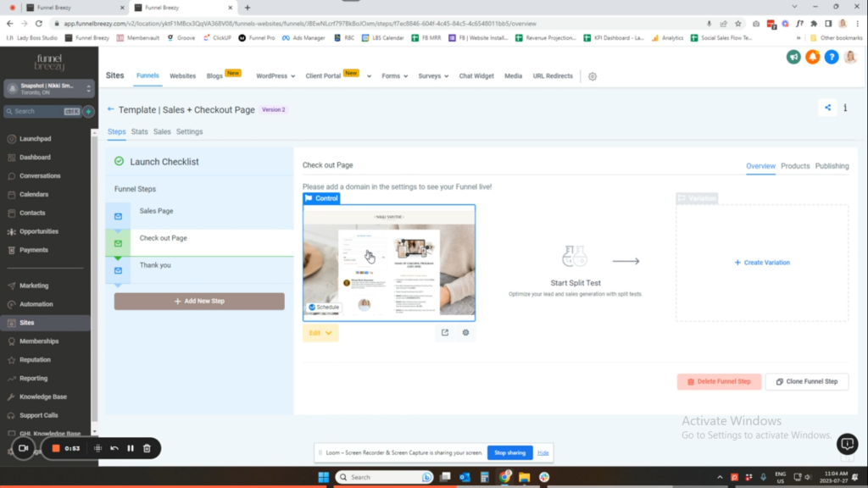Switch to the Products tab
Image resolution: width=868 pixels, height=488 pixels.
795,166
